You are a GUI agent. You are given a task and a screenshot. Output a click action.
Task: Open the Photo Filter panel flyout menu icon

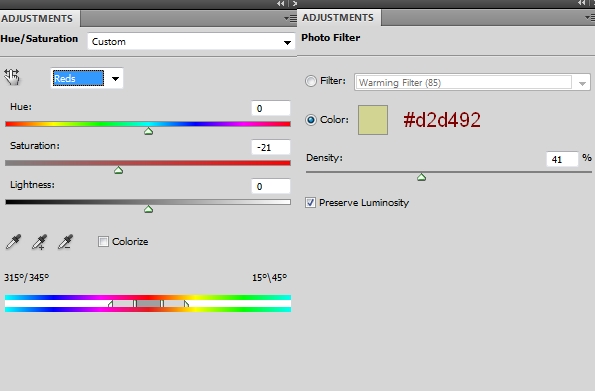(x=590, y=17)
